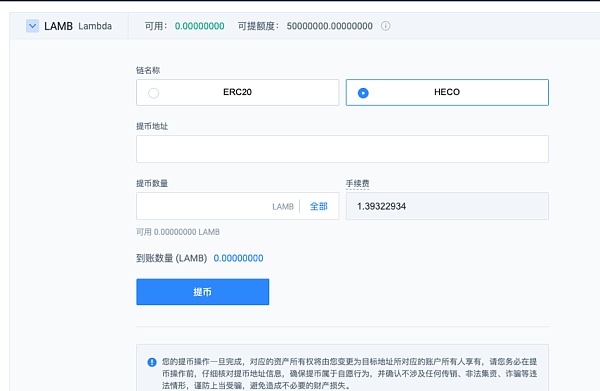This screenshot has height=391, width=600.
Task: Click the 可用 0.00000000 LAMB hint text
Action: pyautogui.click(x=178, y=232)
